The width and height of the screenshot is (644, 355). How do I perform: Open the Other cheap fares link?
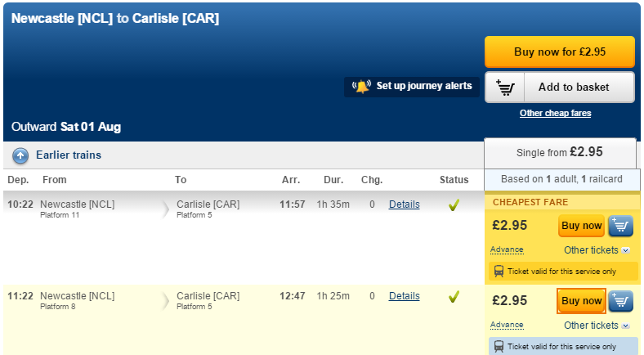pyautogui.click(x=555, y=113)
